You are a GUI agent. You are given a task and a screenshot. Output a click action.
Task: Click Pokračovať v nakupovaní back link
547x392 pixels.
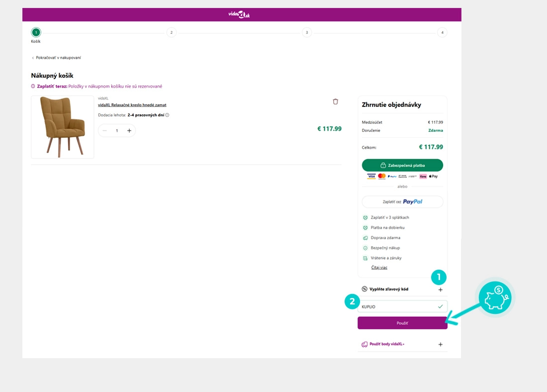[56, 58]
